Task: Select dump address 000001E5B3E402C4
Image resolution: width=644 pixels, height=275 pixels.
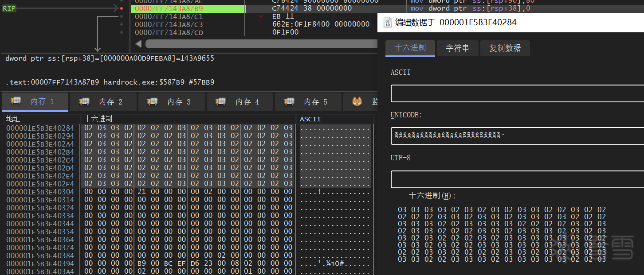Action: [x=40, y=160]
